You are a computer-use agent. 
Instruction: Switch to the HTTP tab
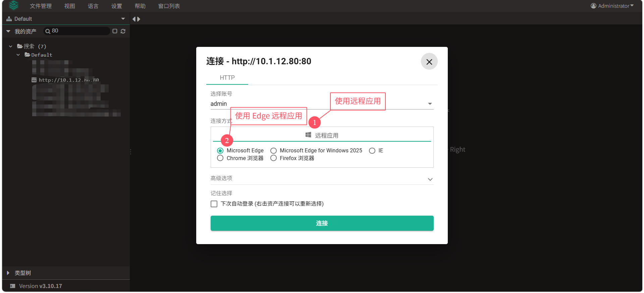click(227, 78)
